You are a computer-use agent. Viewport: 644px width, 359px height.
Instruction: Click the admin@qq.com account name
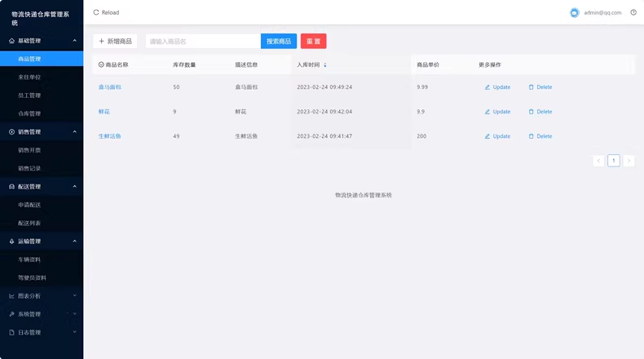point(602,13)
